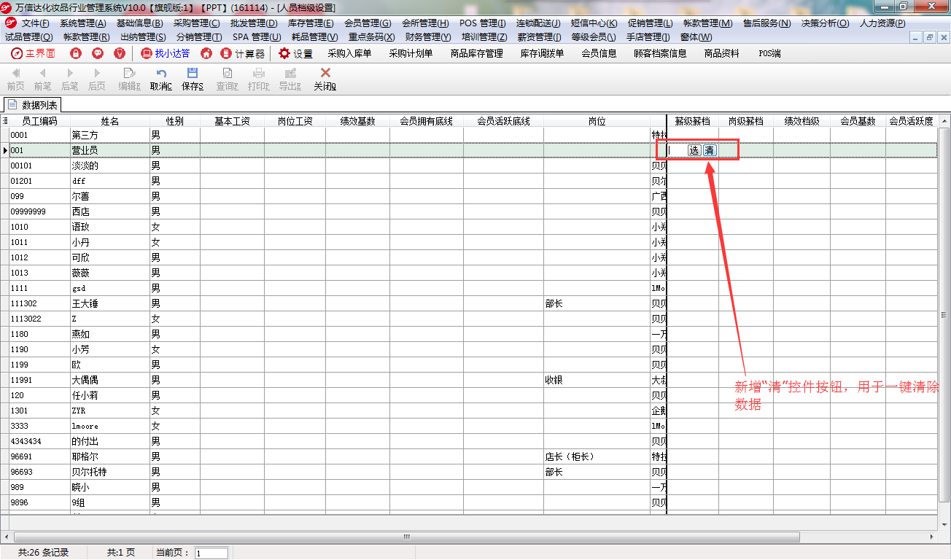The image size is (951, 560).
Task: Open 设置 gear settings
Action: (x=295, y=53)
